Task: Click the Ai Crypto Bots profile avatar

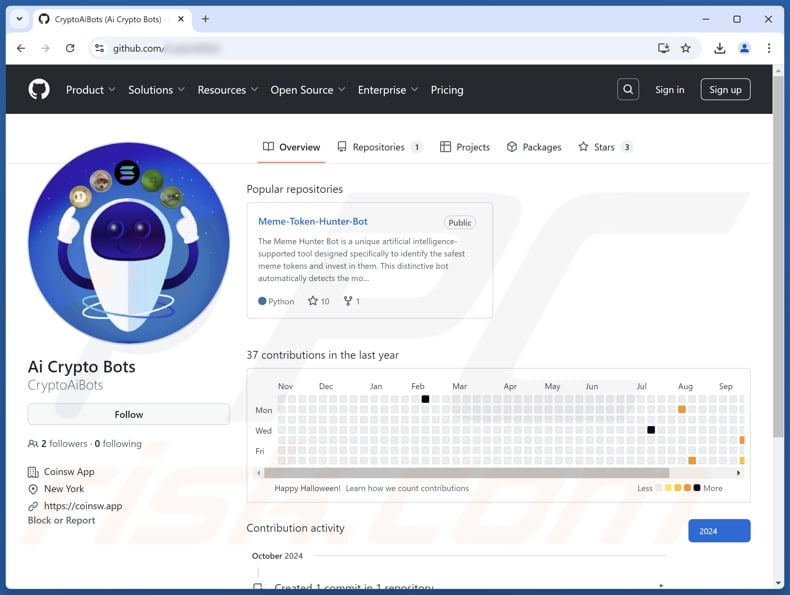Action: pyautogui.click(x=128, y=243)
